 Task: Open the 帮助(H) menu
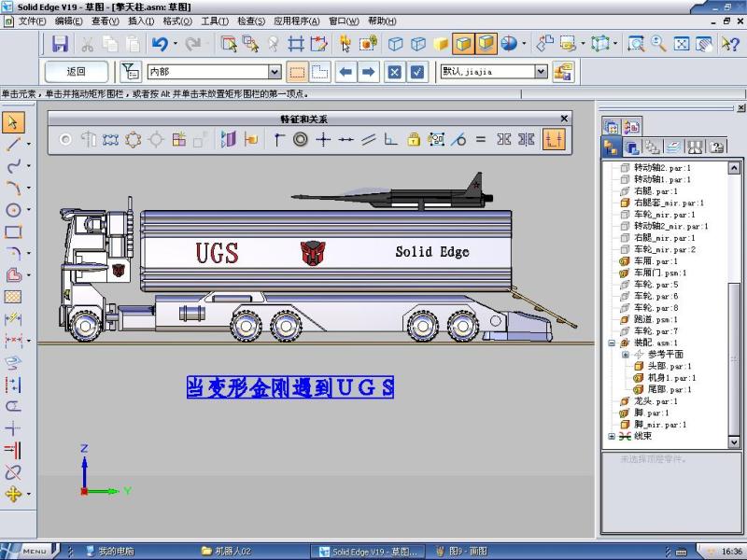tap(382, 21)
